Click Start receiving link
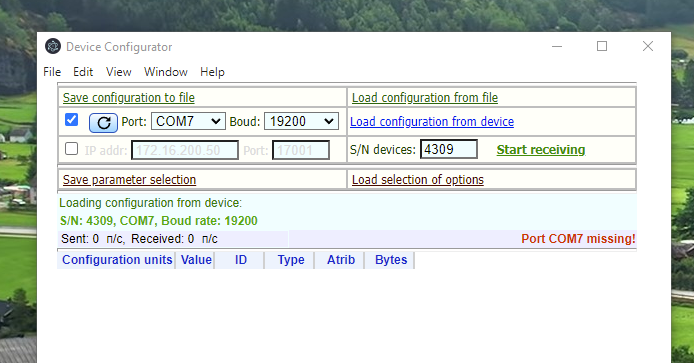Image resolution: width=694 pixels, height=363 pixels. pyautogui.click(x=541, y=150)
